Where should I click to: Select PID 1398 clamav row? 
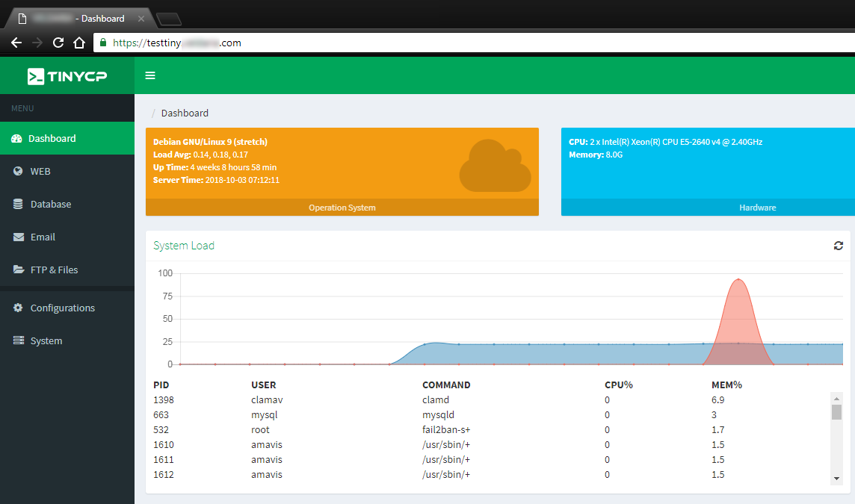[x=491, y=400]
